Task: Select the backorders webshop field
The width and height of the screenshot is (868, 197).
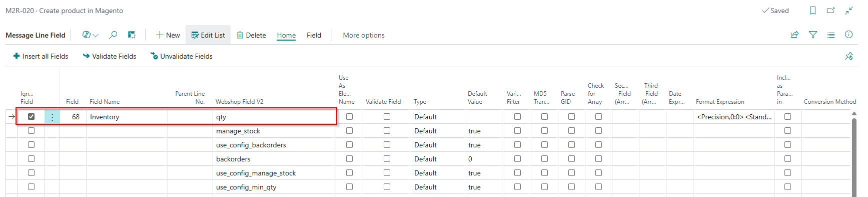Action: coord(274,159)
